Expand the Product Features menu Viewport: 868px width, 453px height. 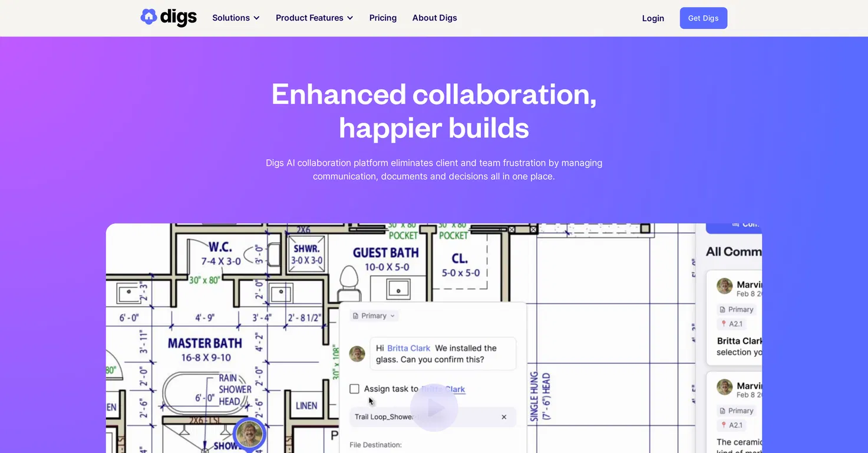[x=314, y=18]
